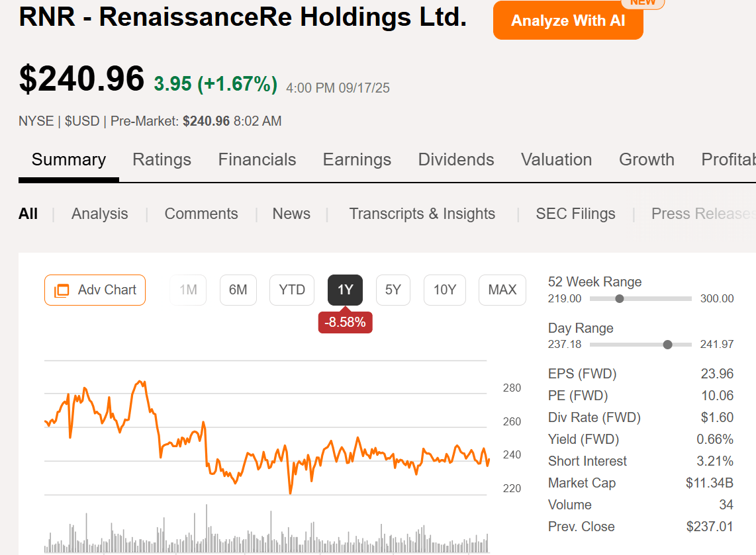The image size is (756, 555).
Task: Click the Analyze With AI button
Action: (567, 21)
